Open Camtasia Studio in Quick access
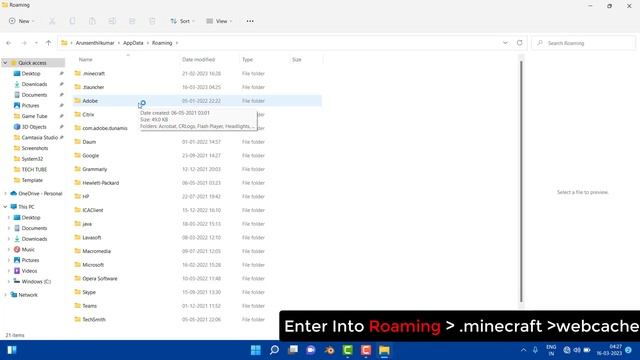This screenshot has width=640, height=360. coord(40,138)
